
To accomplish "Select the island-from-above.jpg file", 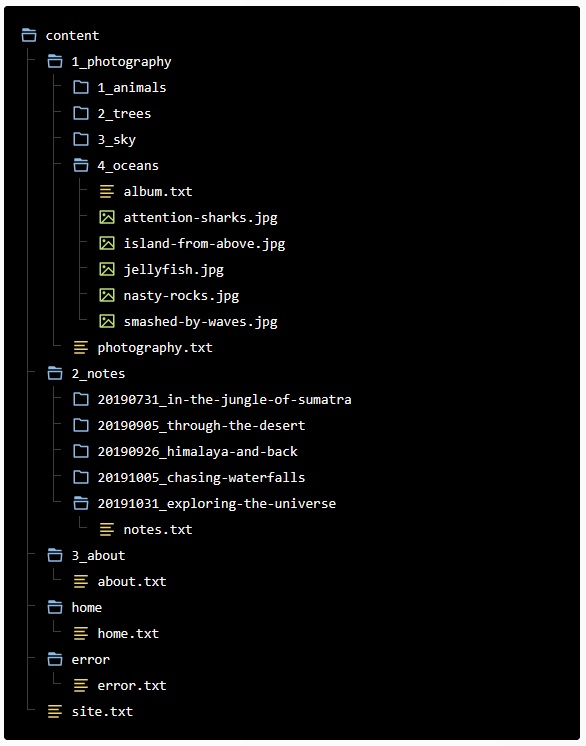I will [192, 244].
